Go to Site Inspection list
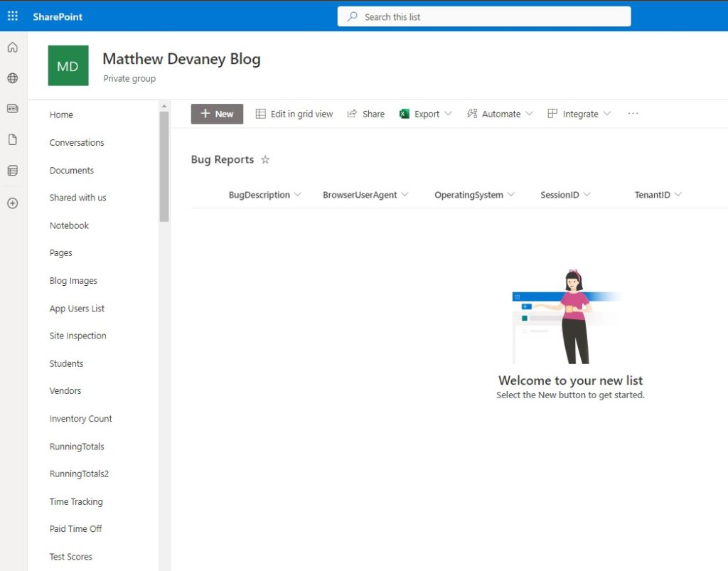Viewport: 728px width, 571px height. (x=78, y=336)
